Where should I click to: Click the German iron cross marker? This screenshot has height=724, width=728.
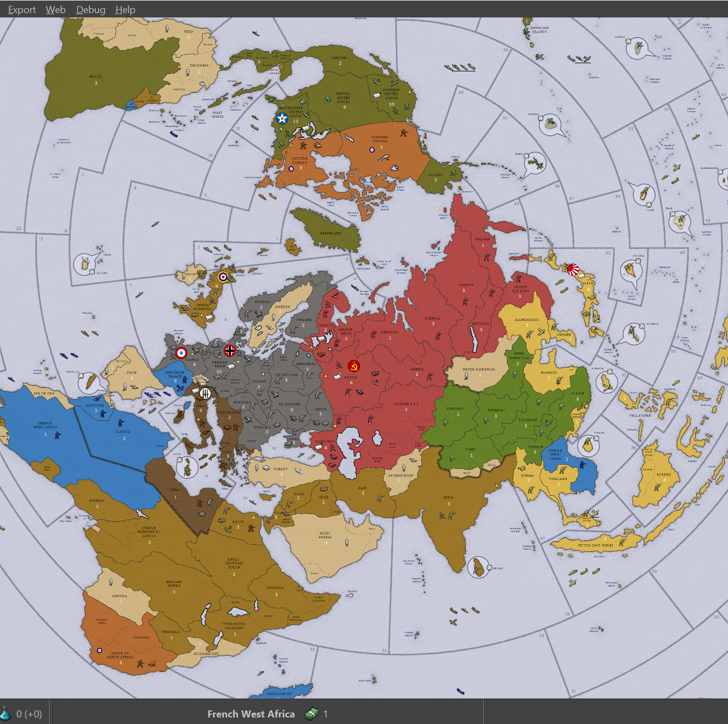[x=230, y=350]
